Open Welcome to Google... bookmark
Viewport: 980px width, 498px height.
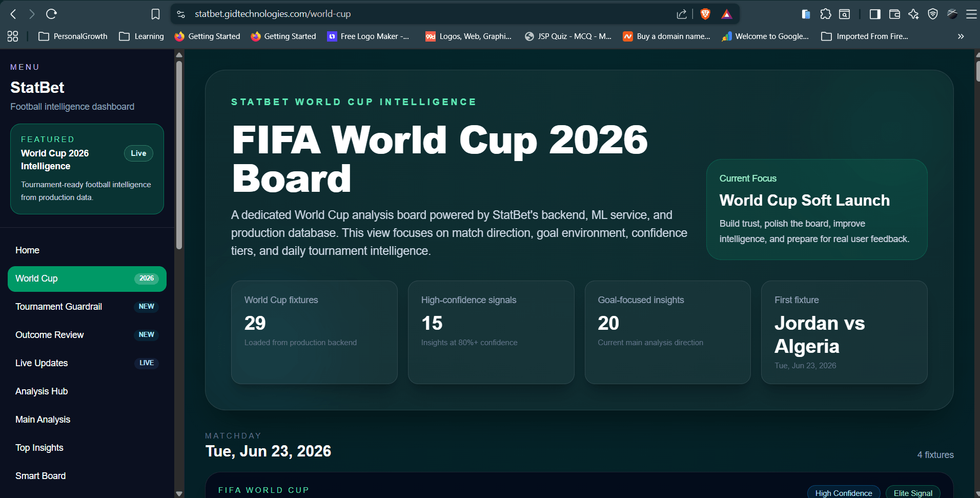click(765, 36)
